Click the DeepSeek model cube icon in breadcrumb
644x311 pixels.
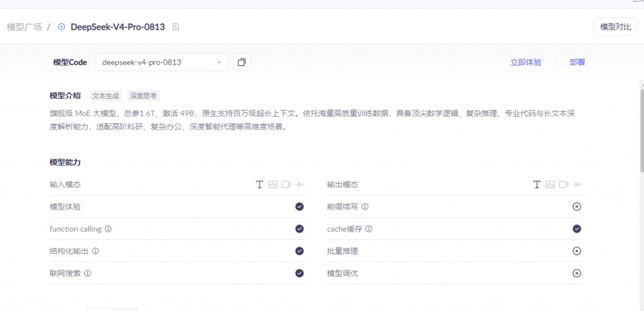point(62,27)
